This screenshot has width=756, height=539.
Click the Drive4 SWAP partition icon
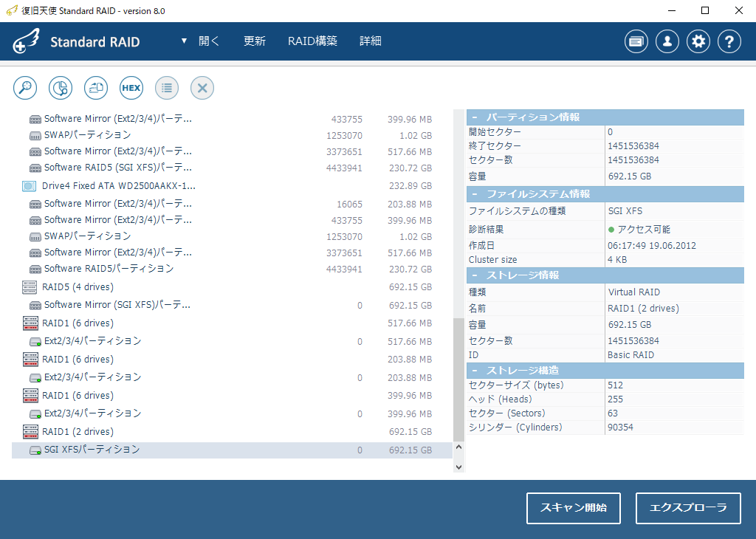(35, 237)
